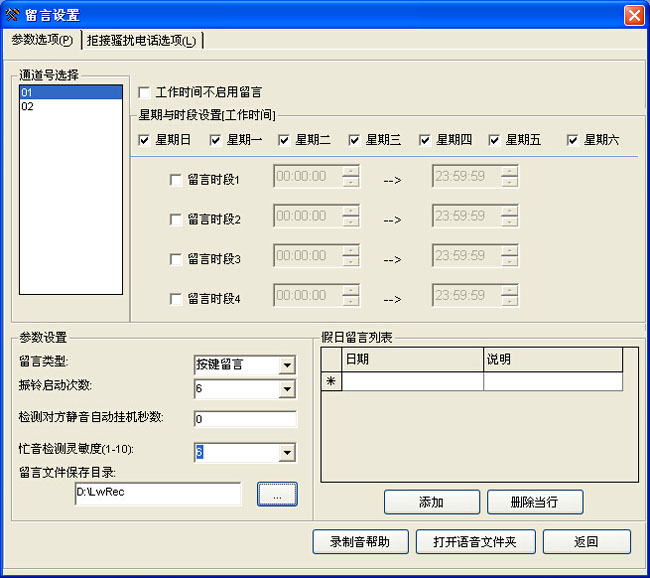Click the 打开语音文件夹 button
The image size is (650, 578).
[x=476, y=542]
